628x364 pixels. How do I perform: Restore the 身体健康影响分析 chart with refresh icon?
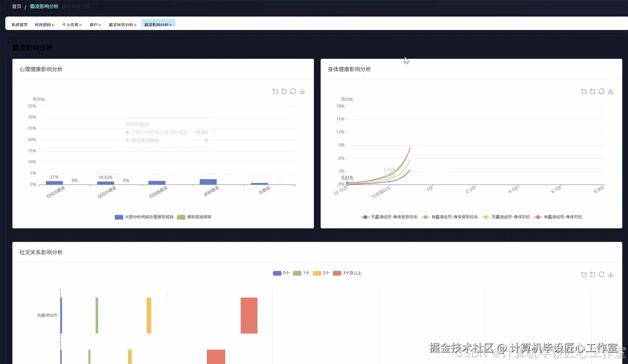click(602, 91)
